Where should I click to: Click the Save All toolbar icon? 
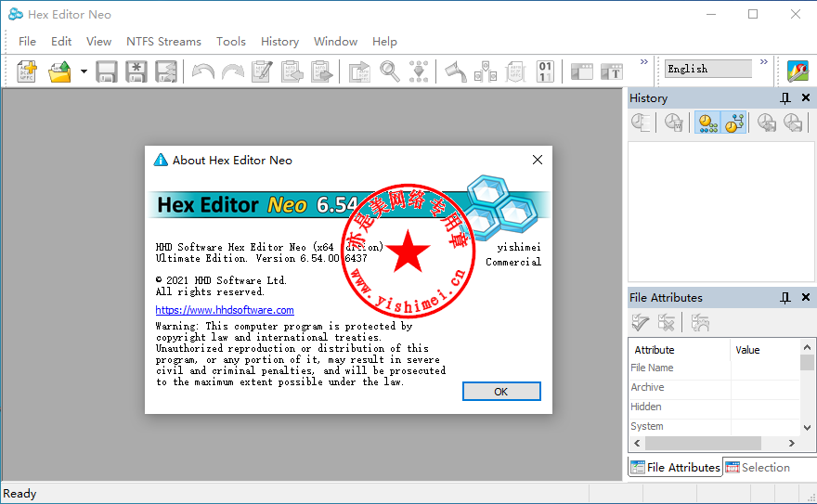pos(165,71)
